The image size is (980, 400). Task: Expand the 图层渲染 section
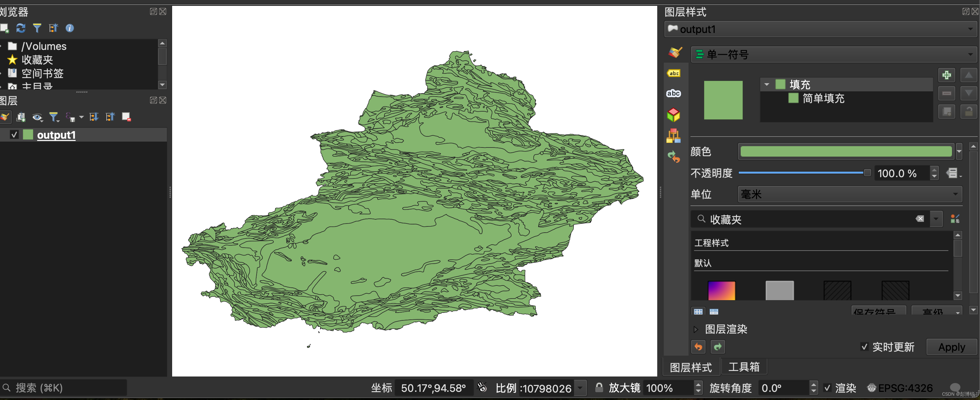click(x=696, y=329)
